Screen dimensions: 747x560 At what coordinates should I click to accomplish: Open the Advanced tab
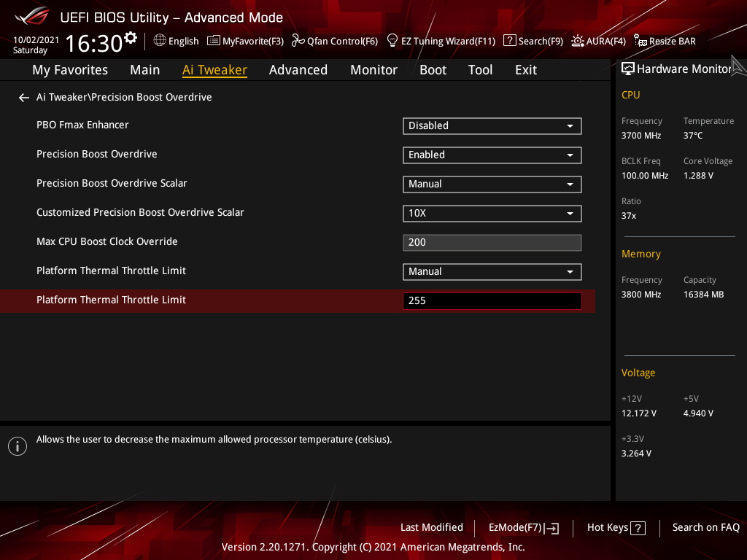[x=298, y=70]
